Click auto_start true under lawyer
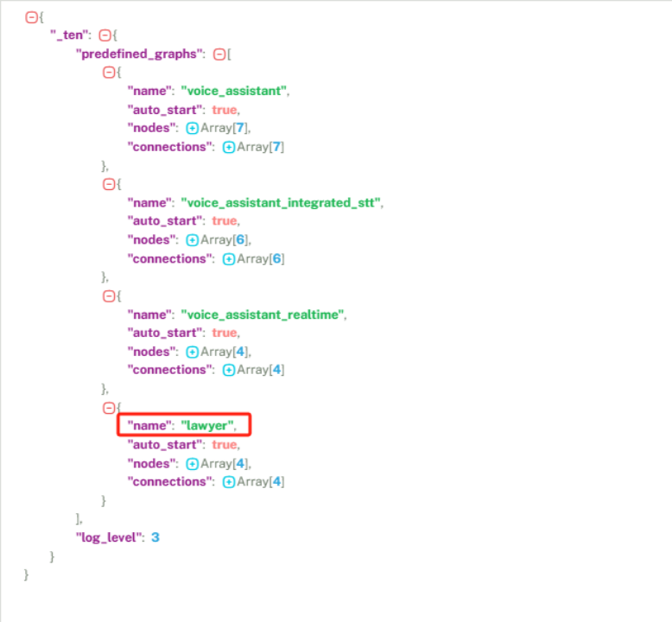 pos(225,445)
